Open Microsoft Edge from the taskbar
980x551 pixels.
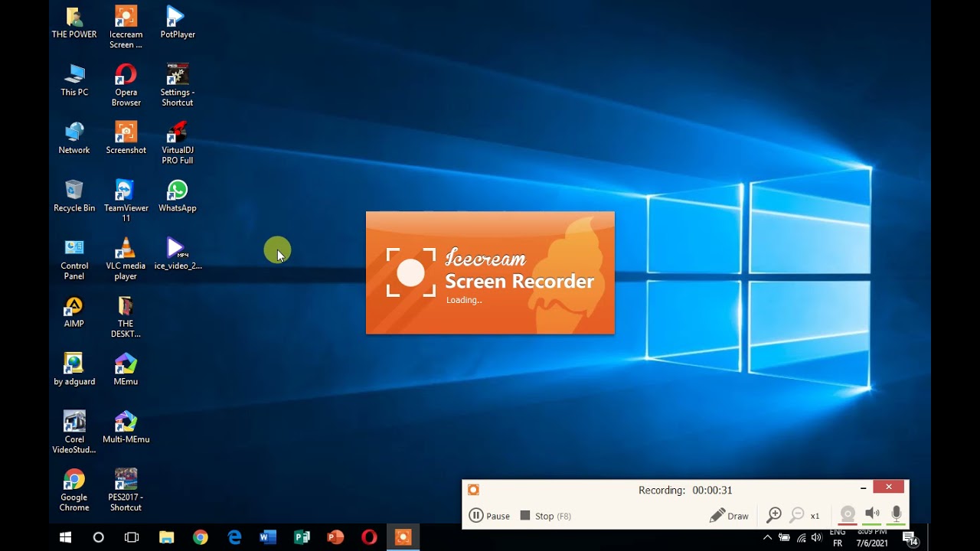234,537
